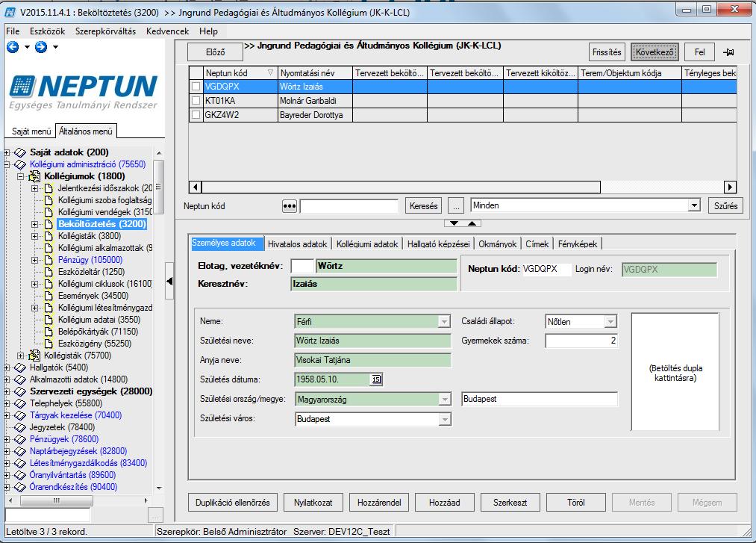Viewport: 756px width, 543px height.
Task: Switch to the Kollégiumi adatok tab
Action: click(x=367, y=243)
